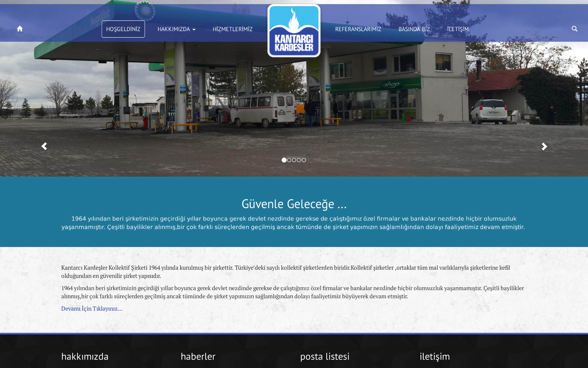
Task: Open the İletişim menu item
Action: [x=458, y=29]
